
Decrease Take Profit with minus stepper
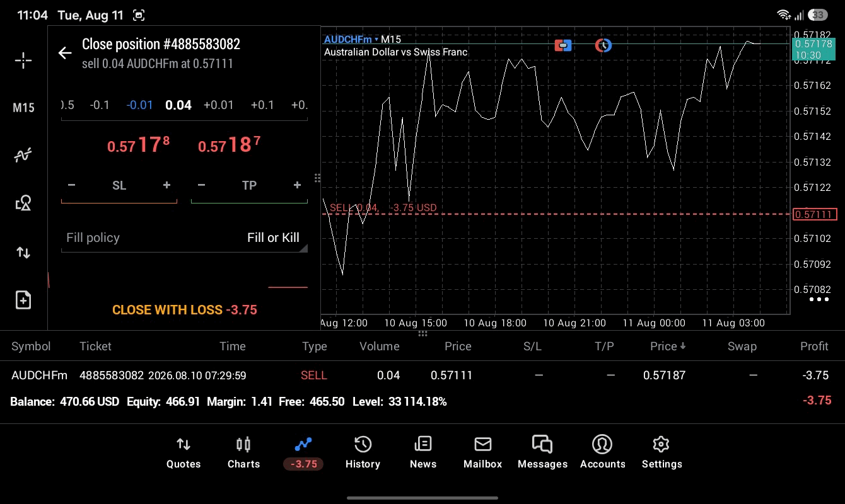(201, 185)
